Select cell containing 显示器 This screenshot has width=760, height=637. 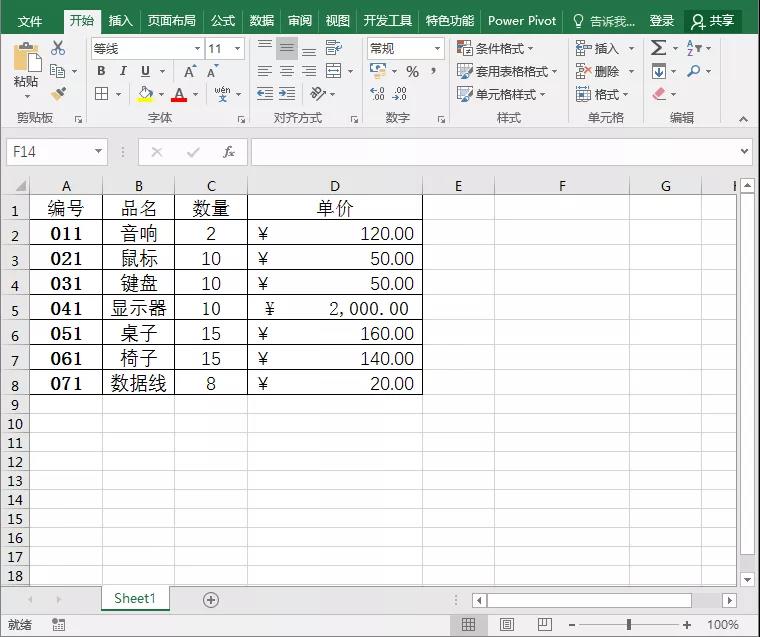tap(139, 308)
